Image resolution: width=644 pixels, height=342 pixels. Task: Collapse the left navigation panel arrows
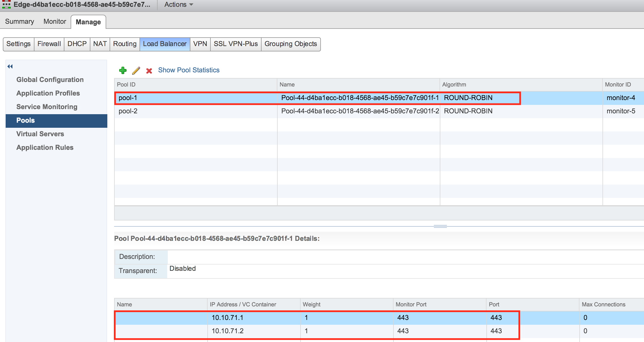(10, 66)
